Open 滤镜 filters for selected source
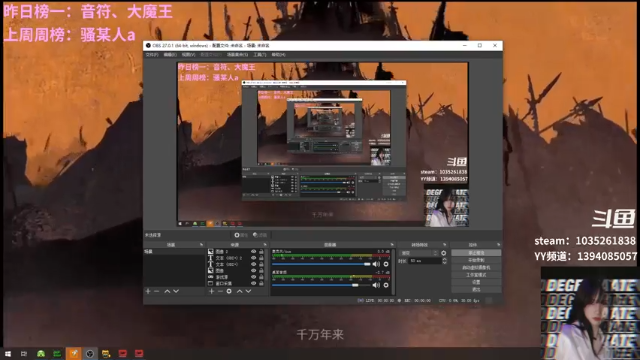Viewport: 640px width, 360px height. pyautogui.click(x=260, y=235)
